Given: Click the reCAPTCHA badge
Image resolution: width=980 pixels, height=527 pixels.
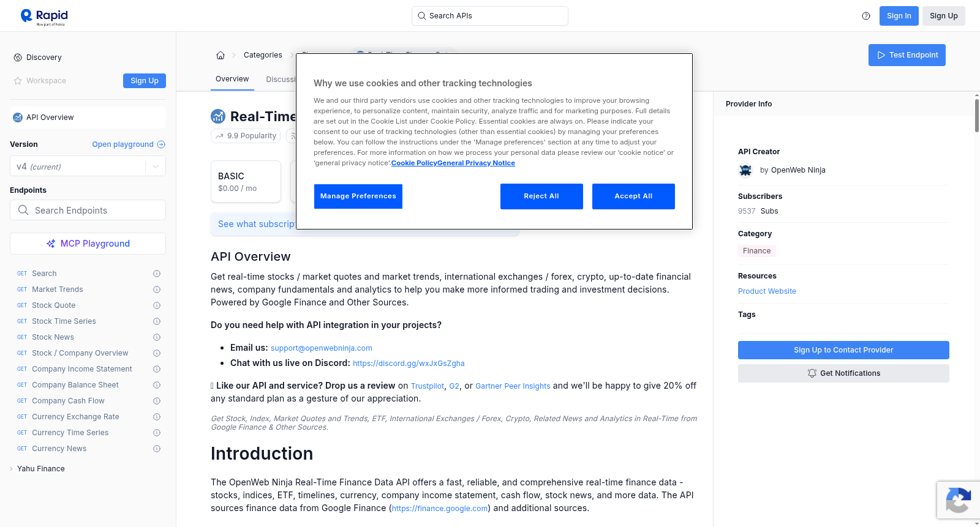Looking at the screenshot, I should (x=958, y=500).
